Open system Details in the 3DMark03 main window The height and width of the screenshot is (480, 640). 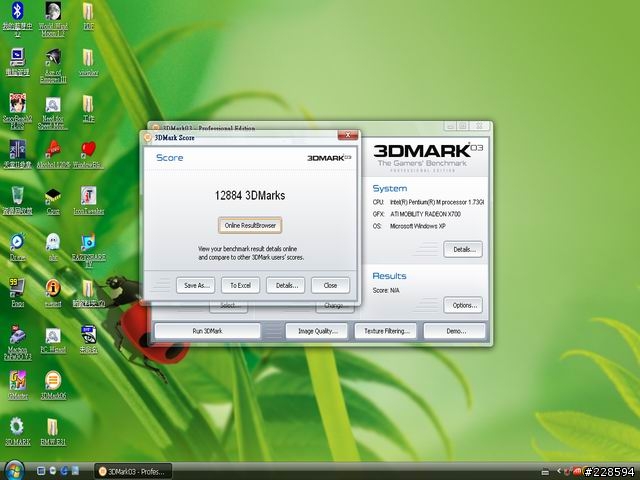pos(463,249)
